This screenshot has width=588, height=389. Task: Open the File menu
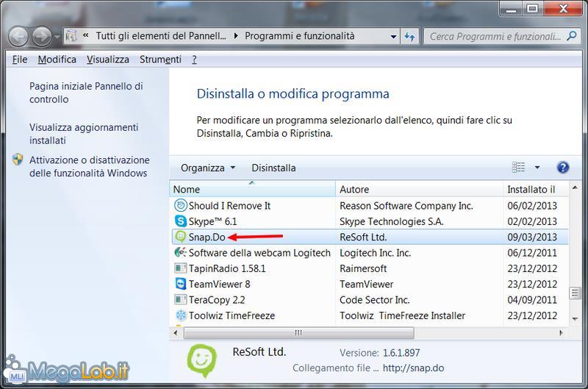tap(20, 60)
